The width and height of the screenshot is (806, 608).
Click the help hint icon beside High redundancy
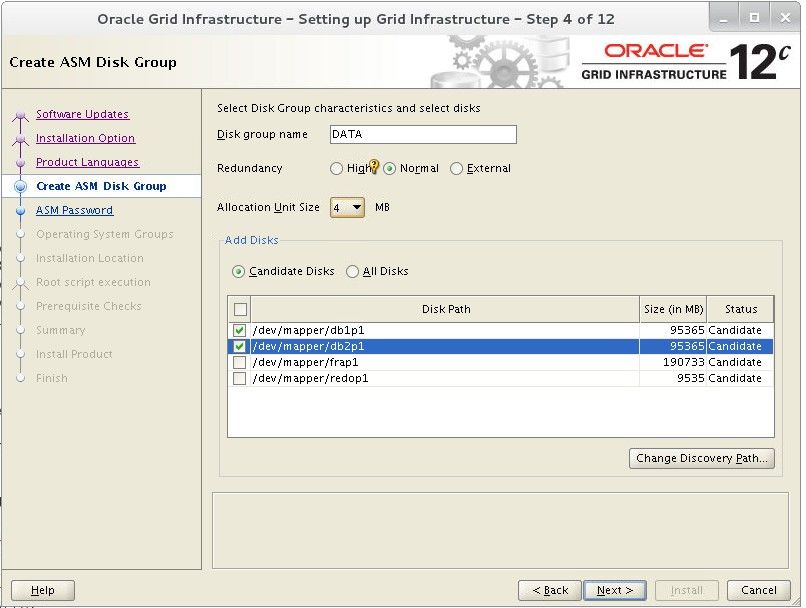coord(374,166)
